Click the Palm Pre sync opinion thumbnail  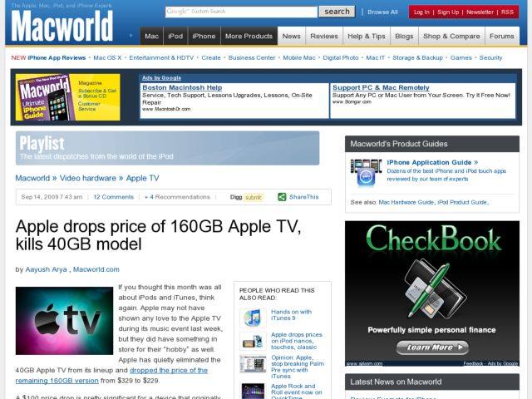click(252, 364)
